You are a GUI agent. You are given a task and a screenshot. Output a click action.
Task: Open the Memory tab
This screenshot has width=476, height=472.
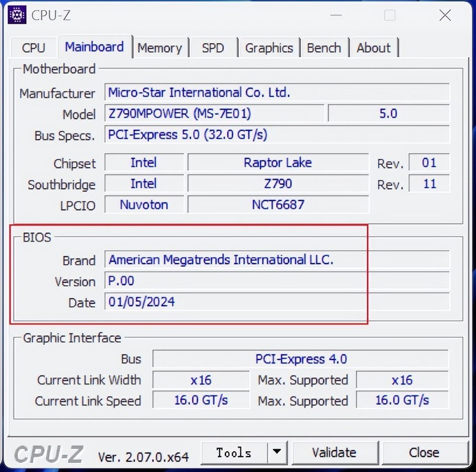(x=159, y=48)
